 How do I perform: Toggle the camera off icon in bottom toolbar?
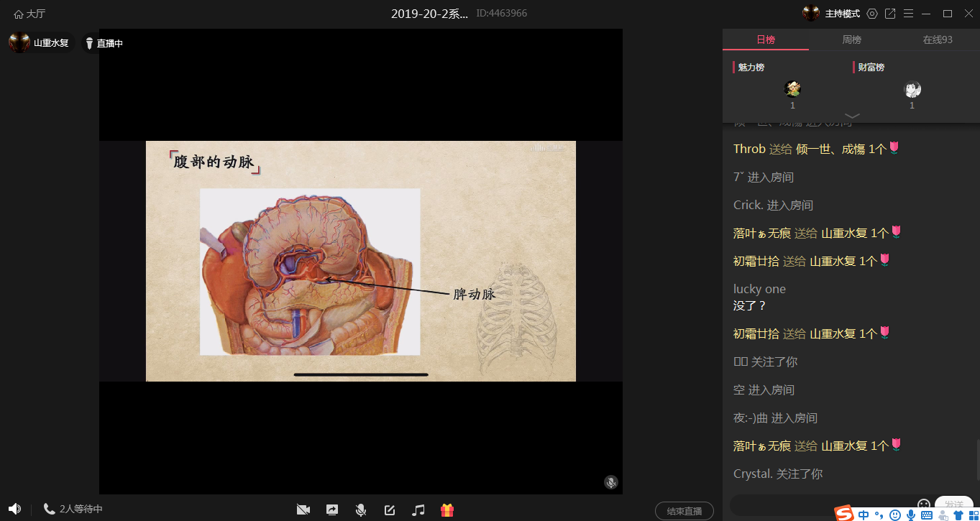[x=303, y=510]
